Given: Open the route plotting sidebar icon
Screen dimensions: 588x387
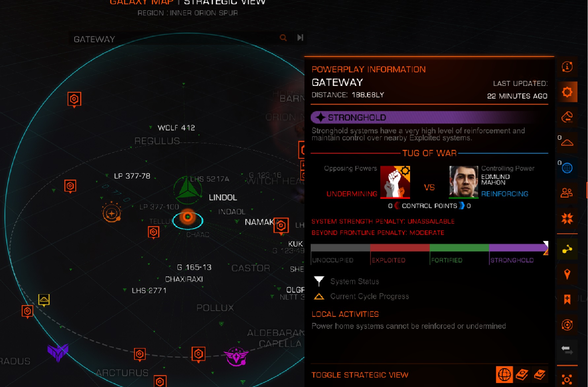Looking at the screenshot, I should pyautogui.click(x=567, y=117).
